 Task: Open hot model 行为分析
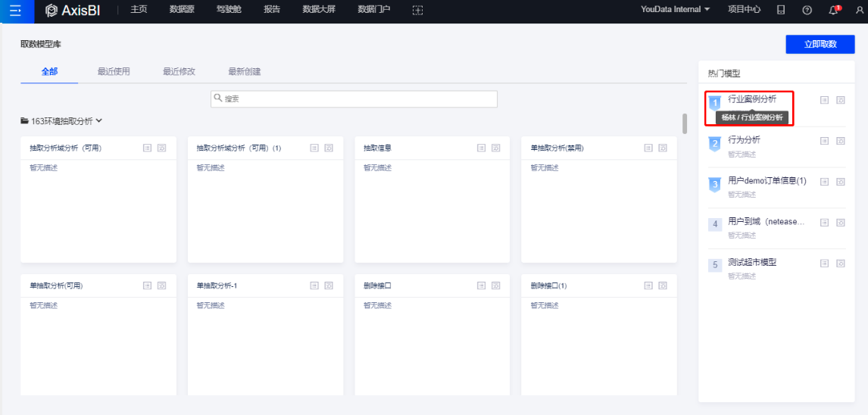click(x=744, y=140)
